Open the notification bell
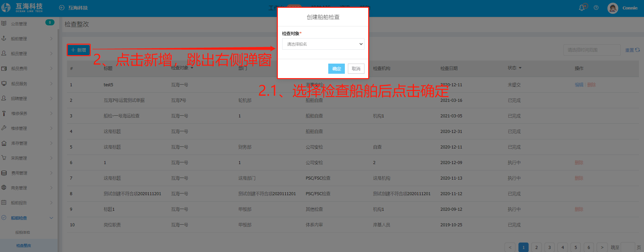Screen dimensions: 644x252 (582, 8)
